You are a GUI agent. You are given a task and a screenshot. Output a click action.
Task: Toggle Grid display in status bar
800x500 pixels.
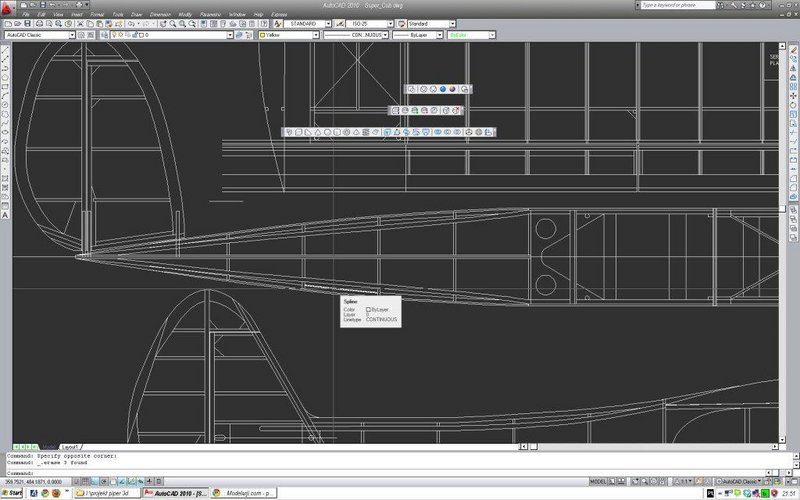click(x=85, y=481)
